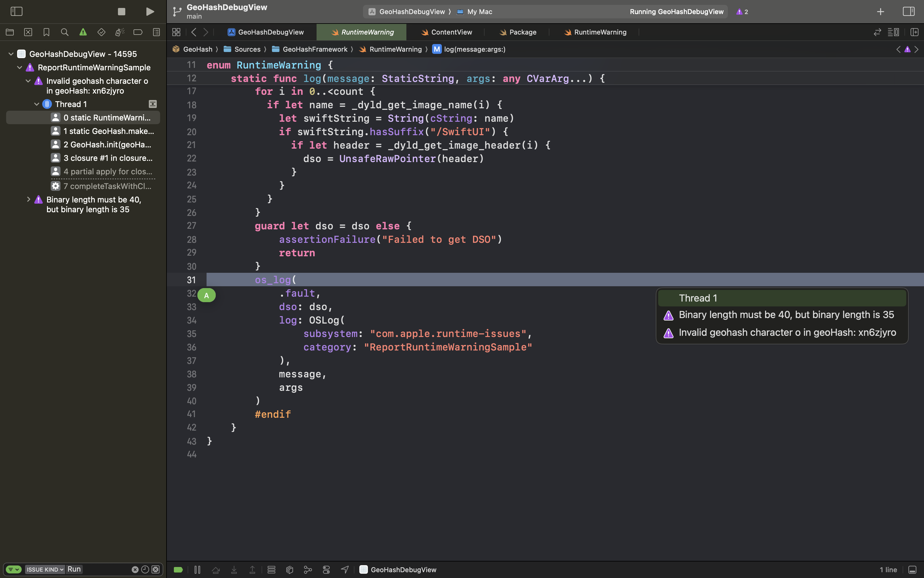Open the library with the plus button
Image resolution: width=924 pixels, height=578 pixels.
[x=881, y=12]
